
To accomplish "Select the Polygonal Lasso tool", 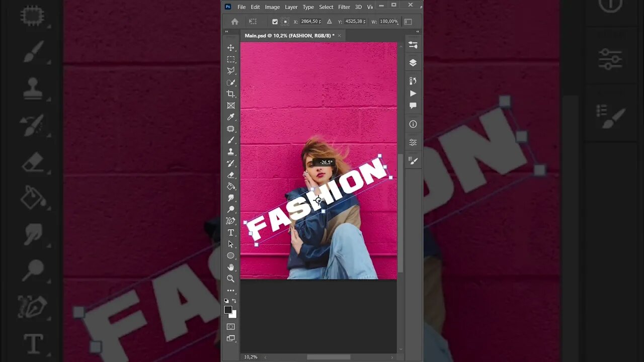I will pyautogui.click(x=231, y=71).
